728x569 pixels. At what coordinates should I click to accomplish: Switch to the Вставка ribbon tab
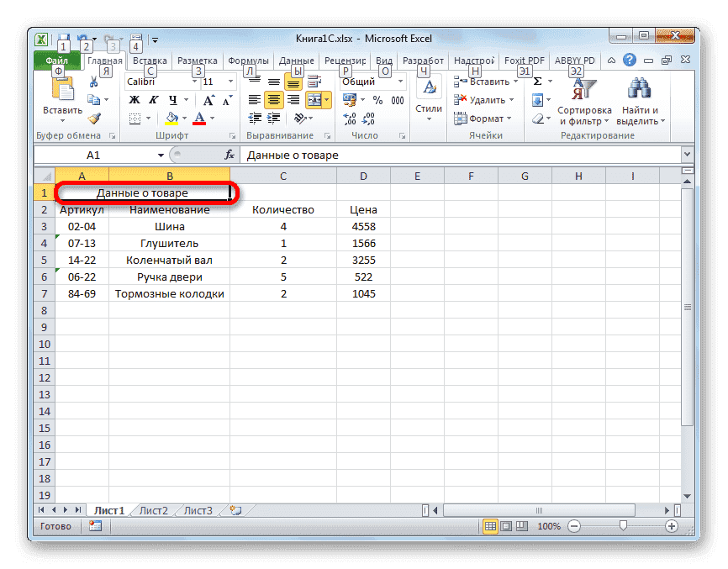coord(149,60)
